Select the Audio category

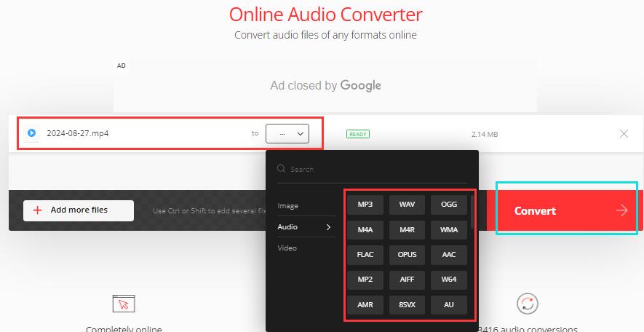pyautogui.click(x=287, y=227)
